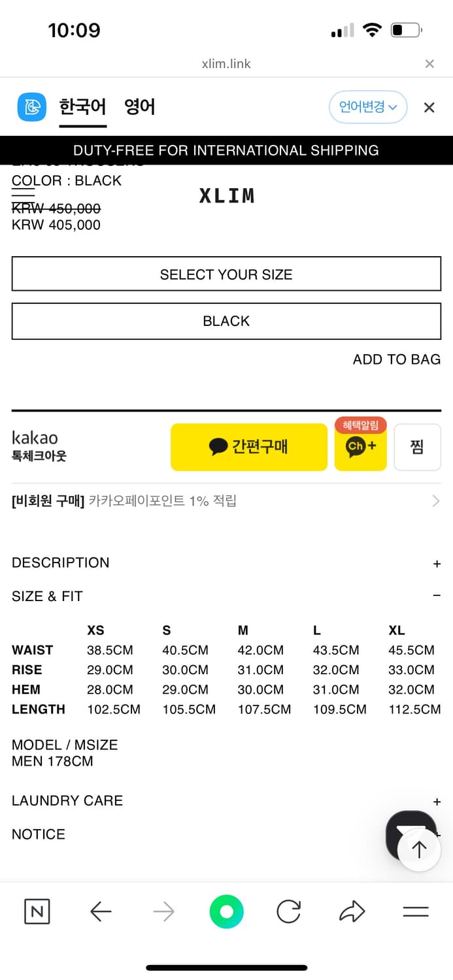Reload the page with refresh icon

click(289, 911)
